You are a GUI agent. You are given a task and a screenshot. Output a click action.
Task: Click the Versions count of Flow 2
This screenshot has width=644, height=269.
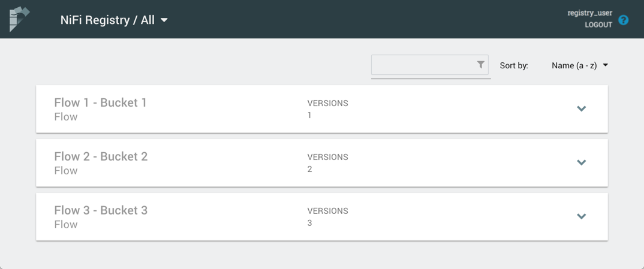pos(309,169)
